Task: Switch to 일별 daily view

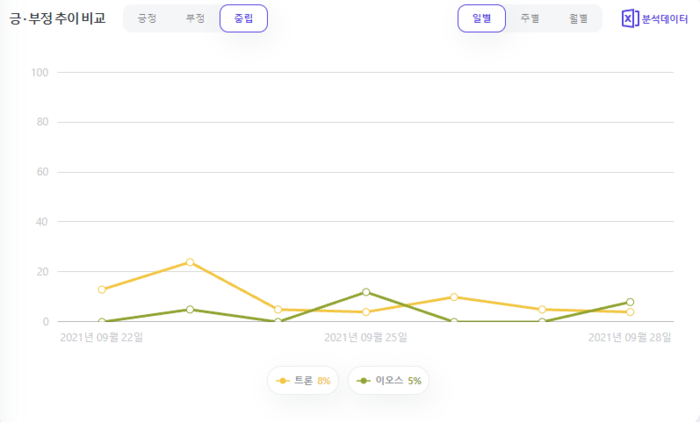Action: (482, 18)
